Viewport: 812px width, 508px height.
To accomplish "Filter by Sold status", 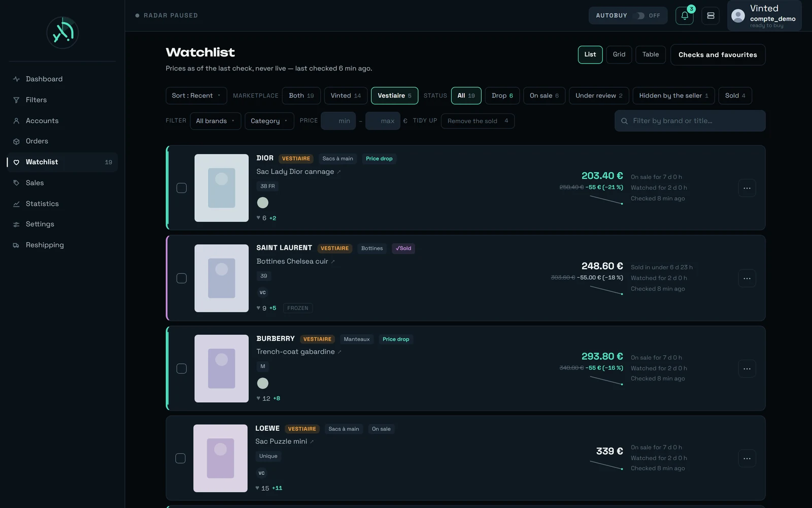I will [735, 96].
